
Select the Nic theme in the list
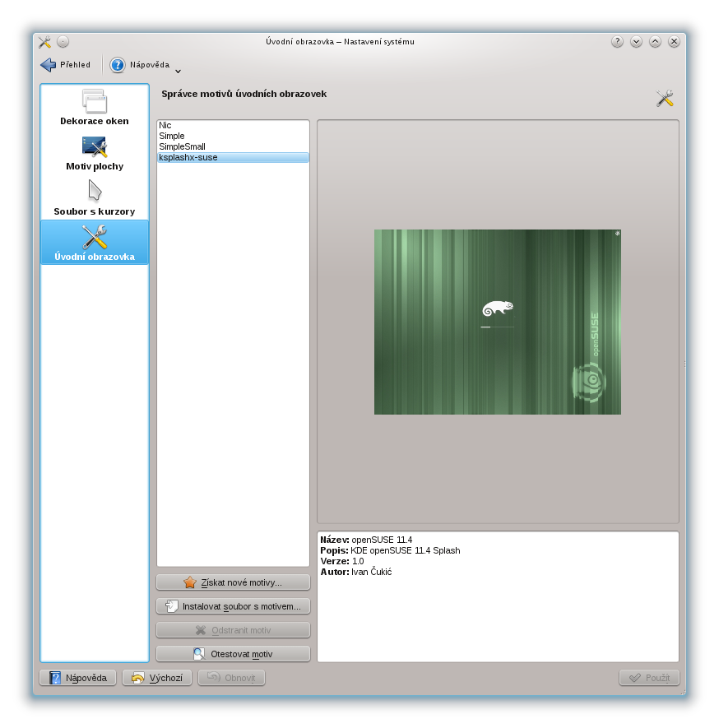(233, 125)
